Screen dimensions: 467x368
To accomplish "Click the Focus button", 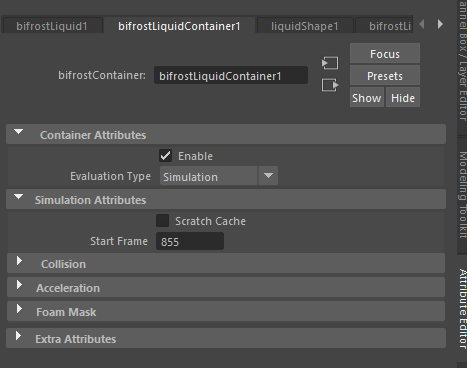I will click(385, 54).
